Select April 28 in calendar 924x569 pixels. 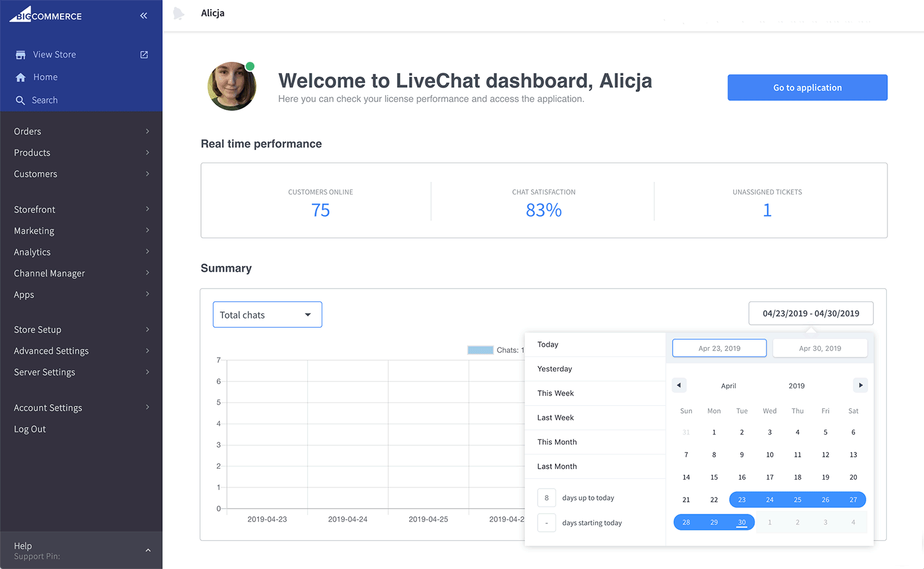tap(686, 522)
